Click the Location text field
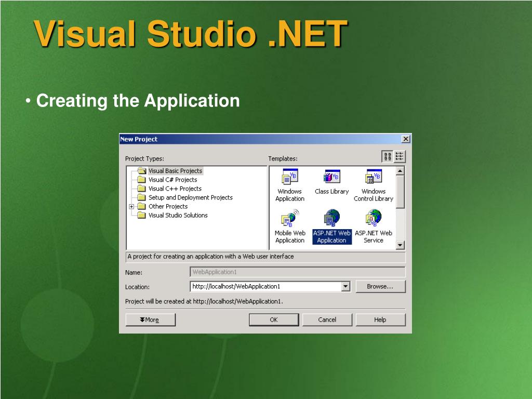This screenshot has height=399, width=532. coord(265,286)
